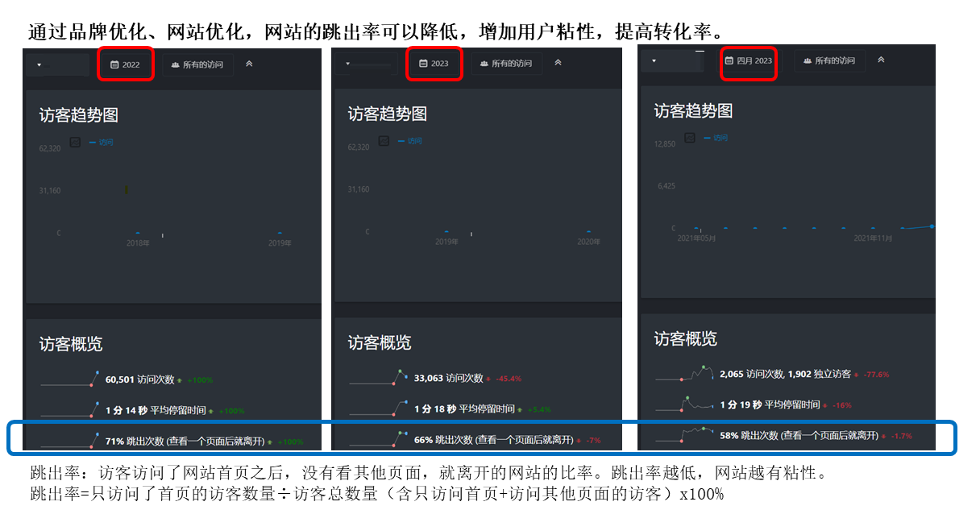Open the site selector dropdown in 2022 panel
The width and height of the screenshot is (980, 510).
57,64
